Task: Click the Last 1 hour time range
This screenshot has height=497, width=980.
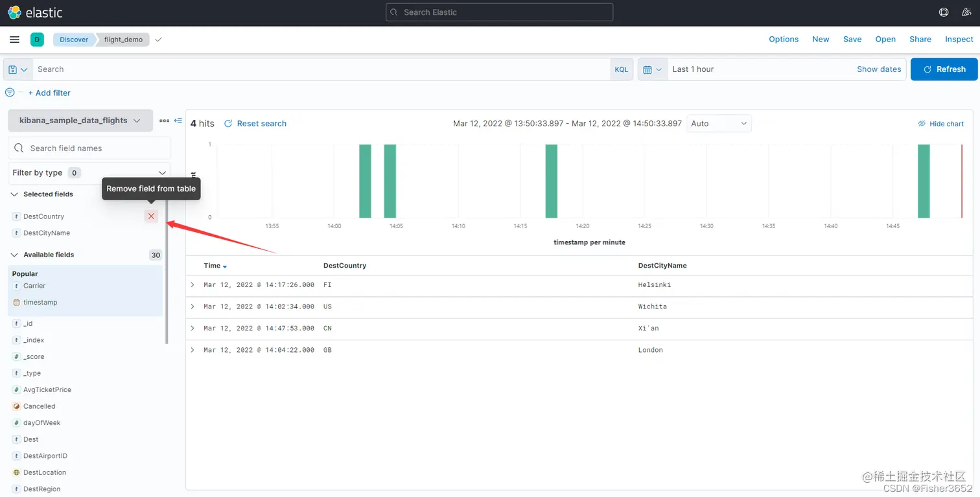Action: pyautogui.click(x=693, y=69)
